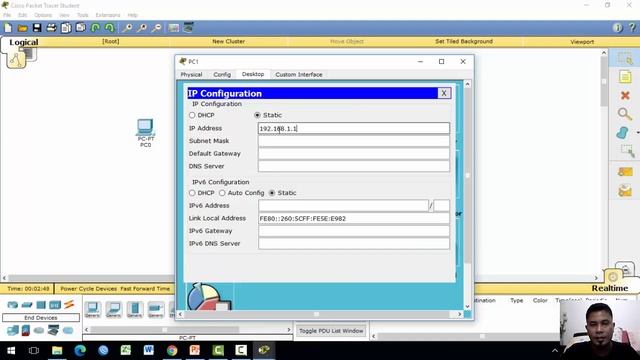Expand the polygon tool dropdown arrow
The height and width of the screenshot is (360, 640).
tap(637, 133)
